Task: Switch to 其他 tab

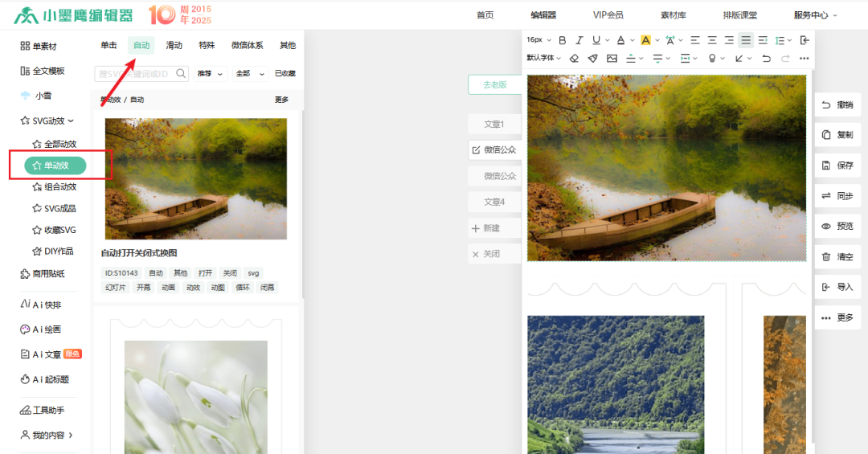Action: coord(288,45)
